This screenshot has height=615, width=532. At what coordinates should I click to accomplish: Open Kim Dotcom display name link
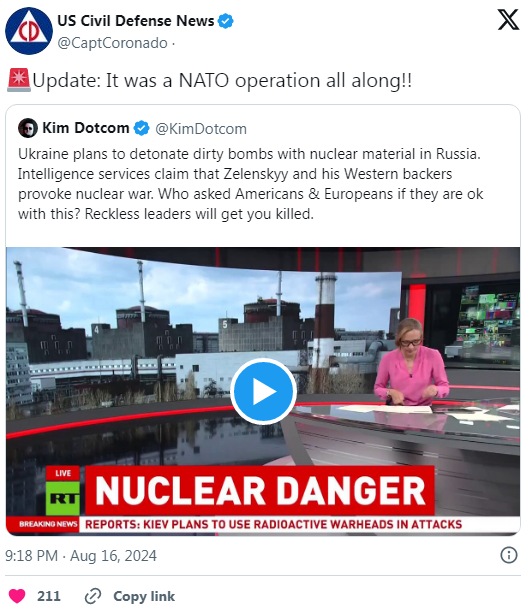point(86,128)
